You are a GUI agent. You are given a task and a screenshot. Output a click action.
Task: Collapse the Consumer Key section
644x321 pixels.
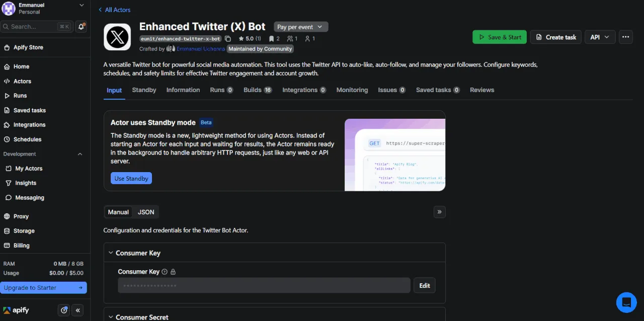[111, 253]
